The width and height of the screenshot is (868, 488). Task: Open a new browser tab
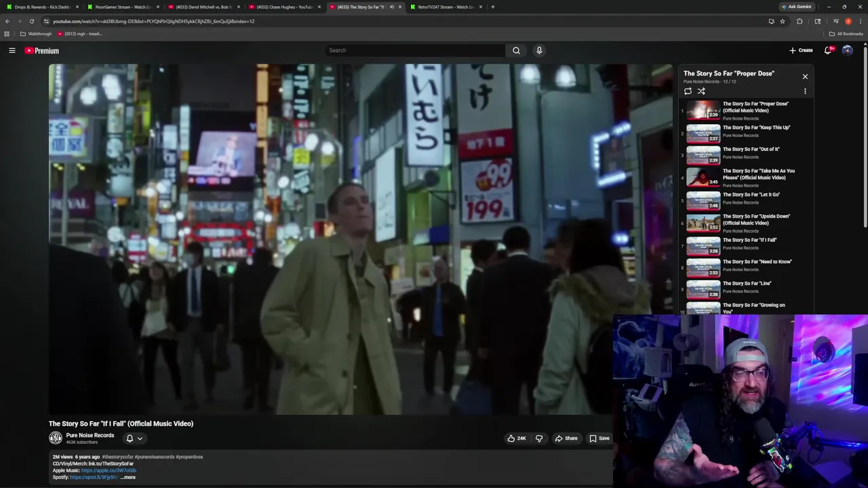(x=492, y=7)
